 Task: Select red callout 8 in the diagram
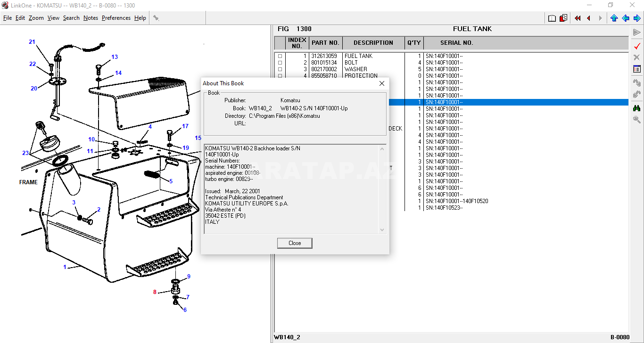click(155, 292)
